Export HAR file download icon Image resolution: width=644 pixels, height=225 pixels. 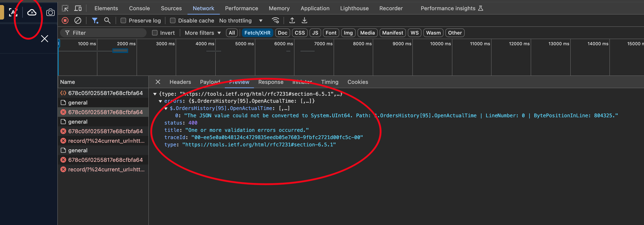(304, 20)
